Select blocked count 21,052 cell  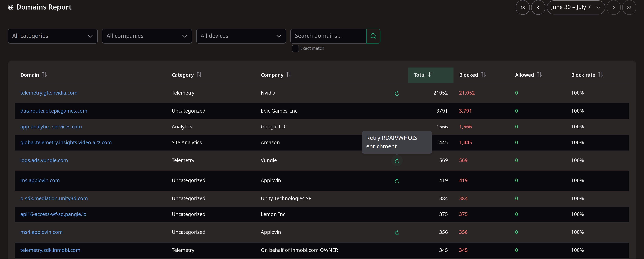pos(467,93)
